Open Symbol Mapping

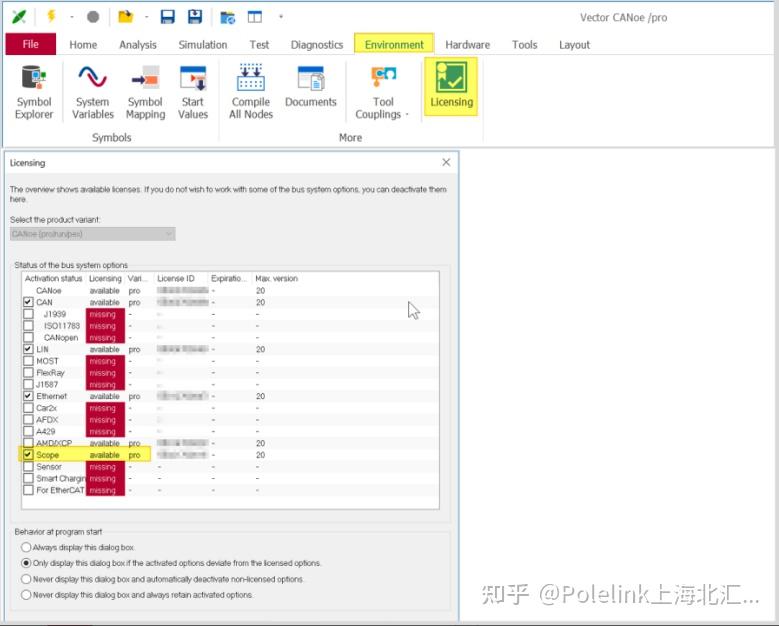[x=145, y=92]
